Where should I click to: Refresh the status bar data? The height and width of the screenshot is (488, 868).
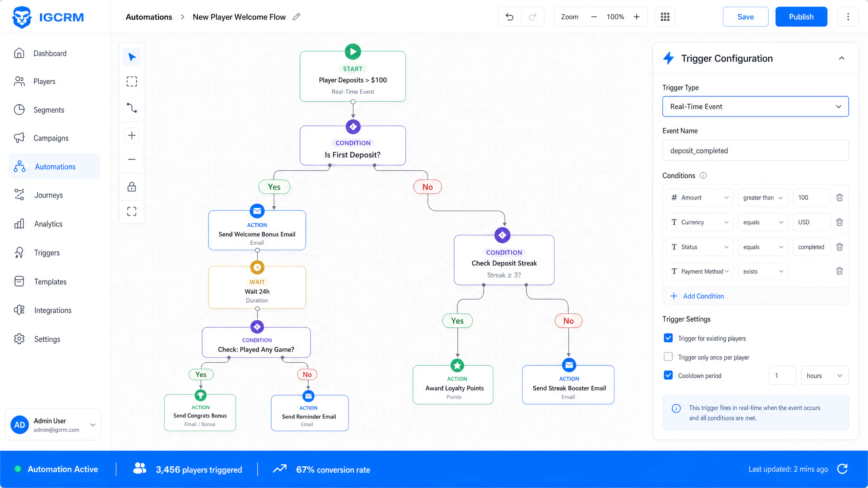[843, 469]
